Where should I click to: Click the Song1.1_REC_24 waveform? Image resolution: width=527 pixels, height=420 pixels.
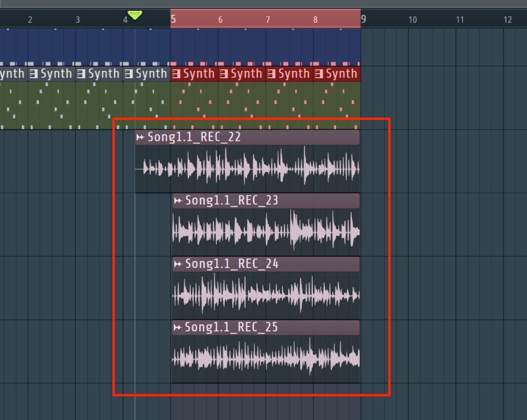(266, 295)
